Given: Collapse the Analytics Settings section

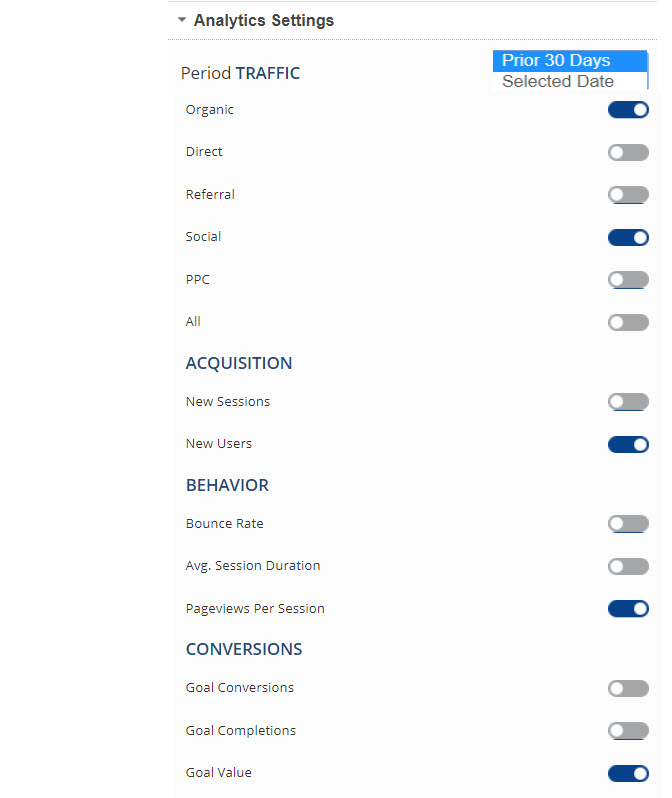Looking at the screenshot, I should tap(182, 20).
